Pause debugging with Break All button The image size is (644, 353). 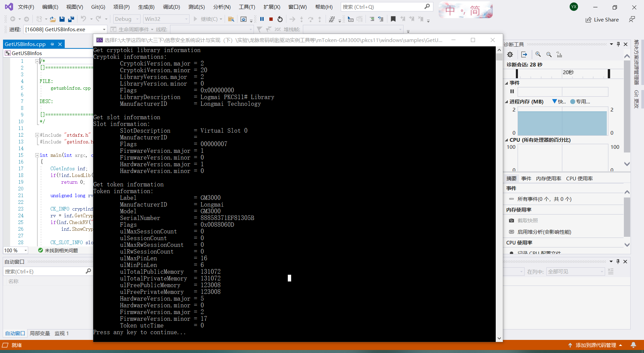pyautogui.click(x=262, y=19)
